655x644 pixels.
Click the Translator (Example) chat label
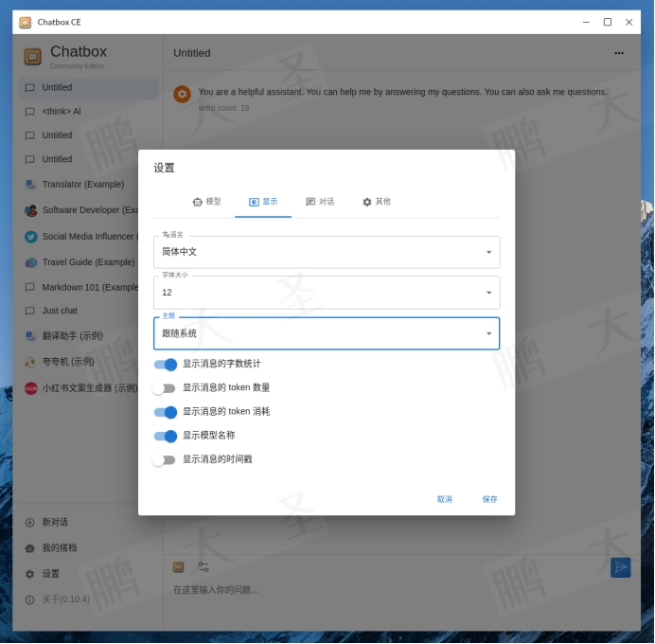83,185
